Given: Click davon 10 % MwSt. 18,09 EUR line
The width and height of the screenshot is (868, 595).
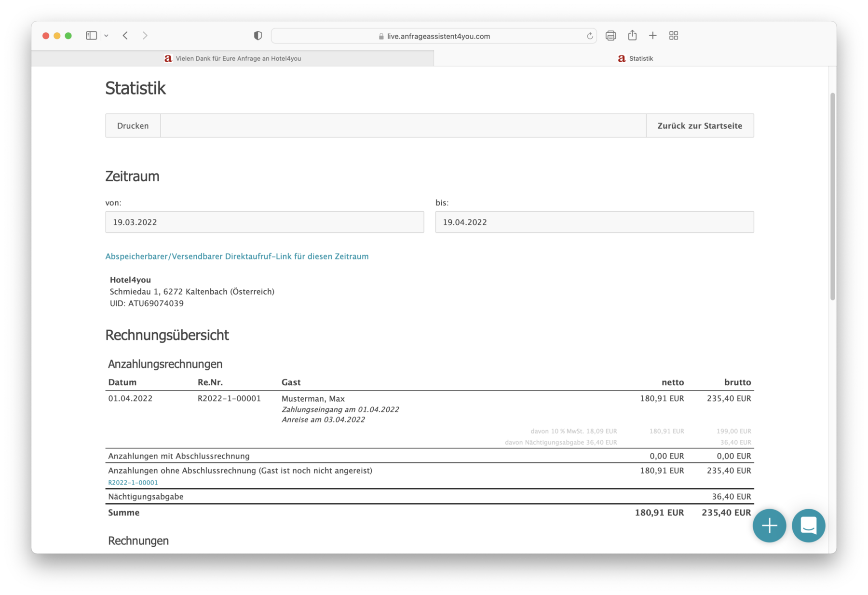Looking at the screenshot, I should point(574,432).
